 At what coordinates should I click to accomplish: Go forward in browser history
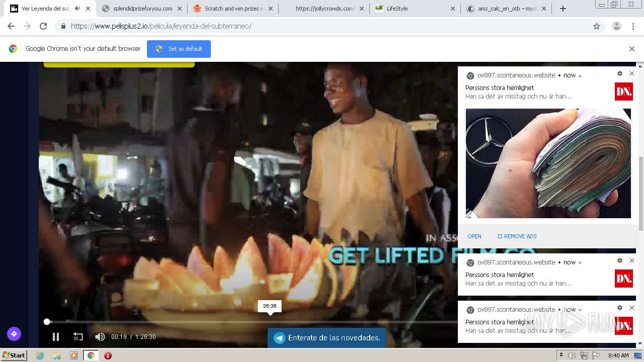click(x=27, y=26)
